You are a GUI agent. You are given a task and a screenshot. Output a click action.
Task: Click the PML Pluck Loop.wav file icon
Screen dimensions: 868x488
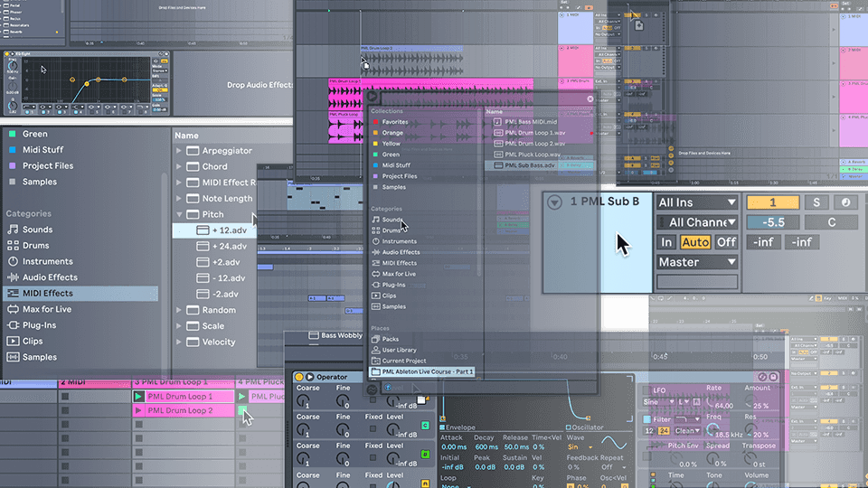click(x=497, y=155)
